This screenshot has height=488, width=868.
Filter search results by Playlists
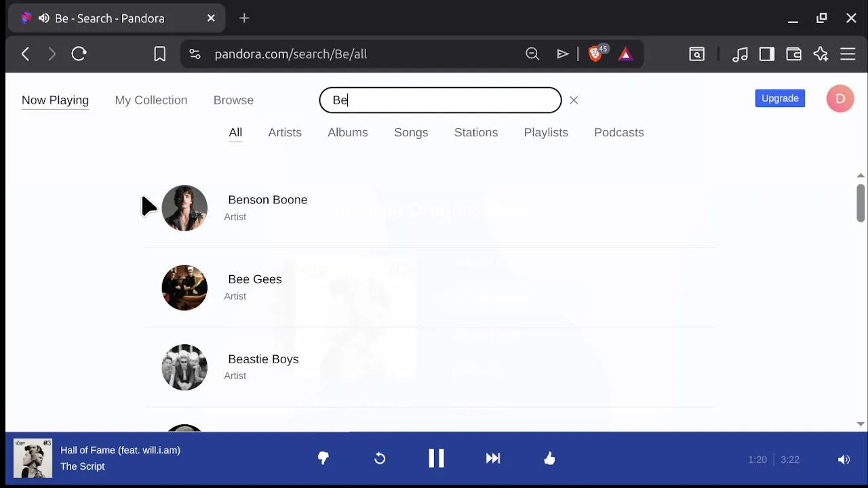click(546, 133)
